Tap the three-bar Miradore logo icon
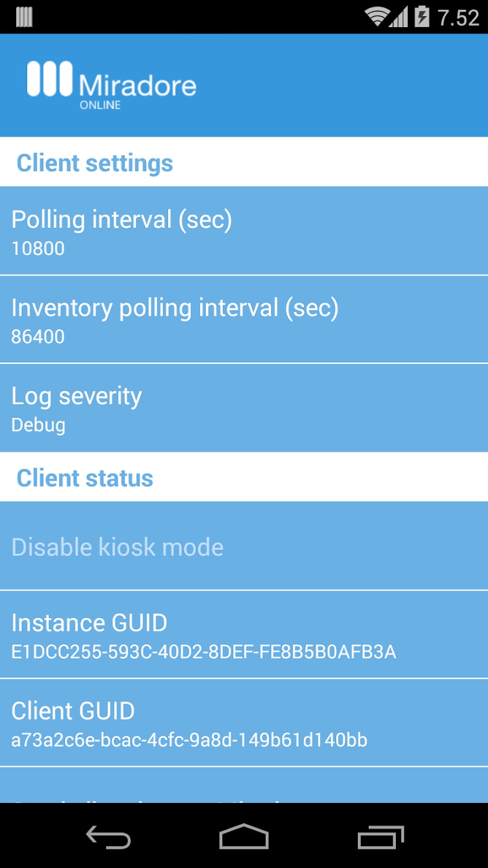This screenshot has width=488, height=868. (49, 78)
